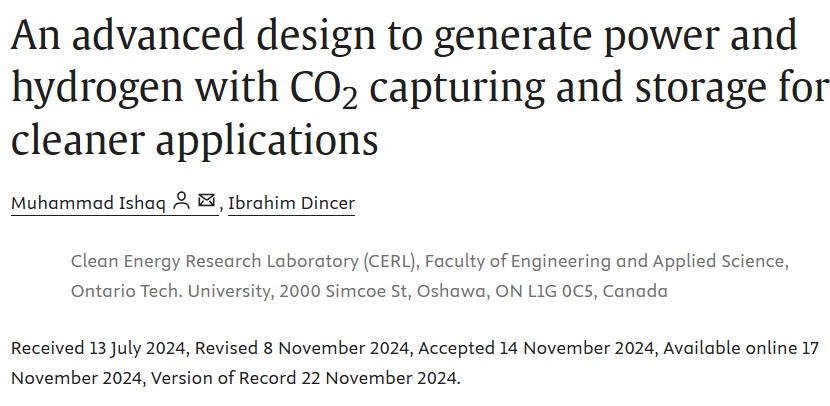The height and width of the screenshot is (406, 830).
Task: Click the "Oshawa, ON L1G 0C5" postal text
Action: (487, 292)
